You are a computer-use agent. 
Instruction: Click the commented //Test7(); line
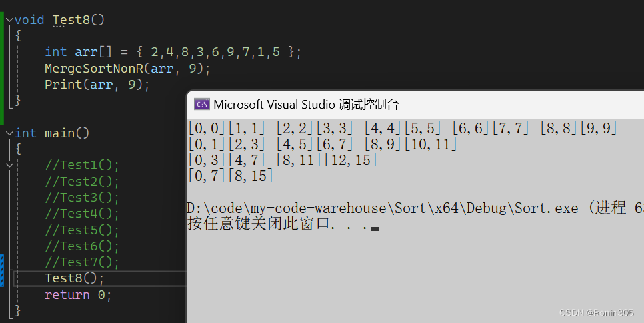(x=81, y=262)
